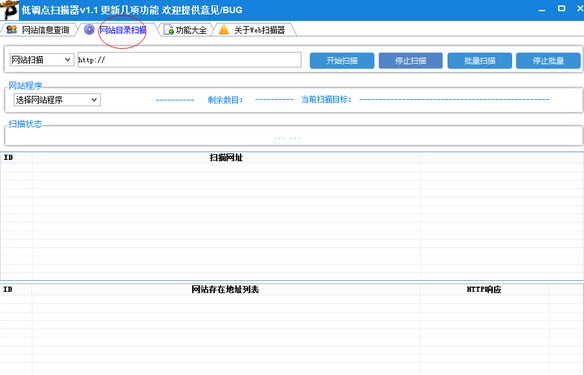584x375 pixels.
Task: Select the 扫描网址 column header
Action: pyautogui.click(x=226, y=158)
